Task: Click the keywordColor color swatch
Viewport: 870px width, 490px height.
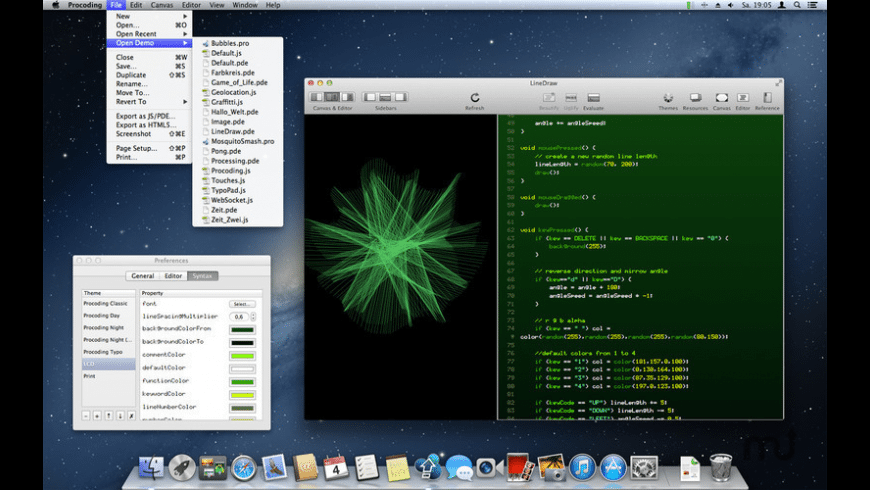Action: tap(242, 395)
